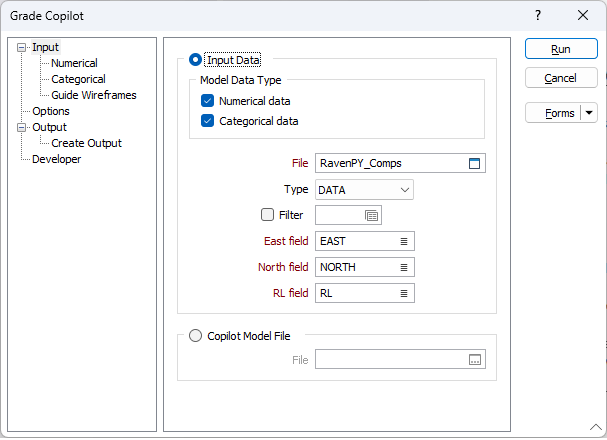Click the Filter list icon button
The height and width of the screenshot is (440, 607).
click(x=372, y=216)
